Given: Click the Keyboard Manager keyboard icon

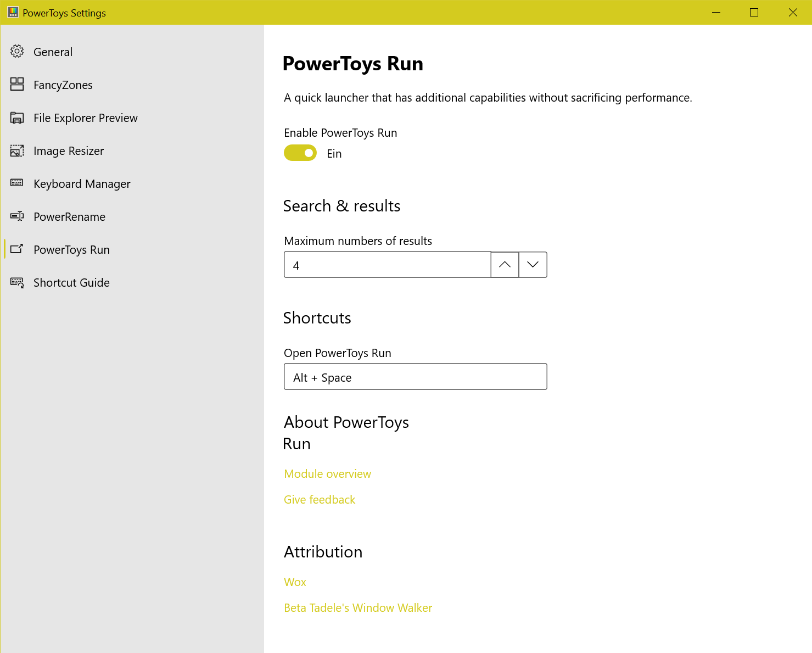Looking at the screenshot, I should pos(17,183).
